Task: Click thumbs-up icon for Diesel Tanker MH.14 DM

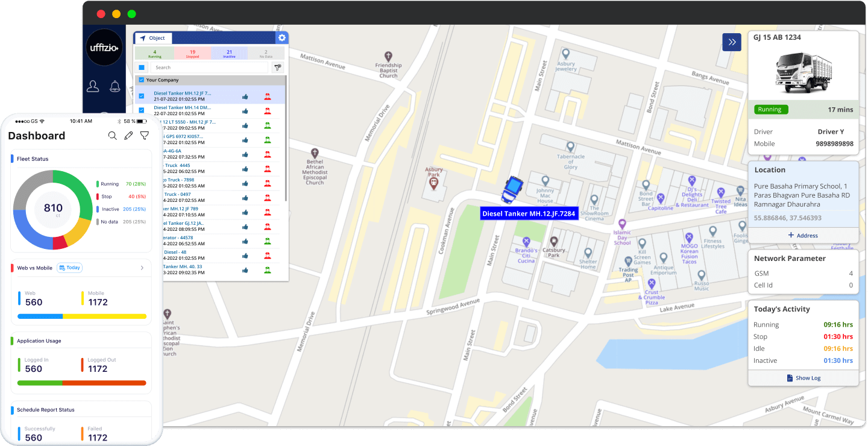Action: coord(245,111)
